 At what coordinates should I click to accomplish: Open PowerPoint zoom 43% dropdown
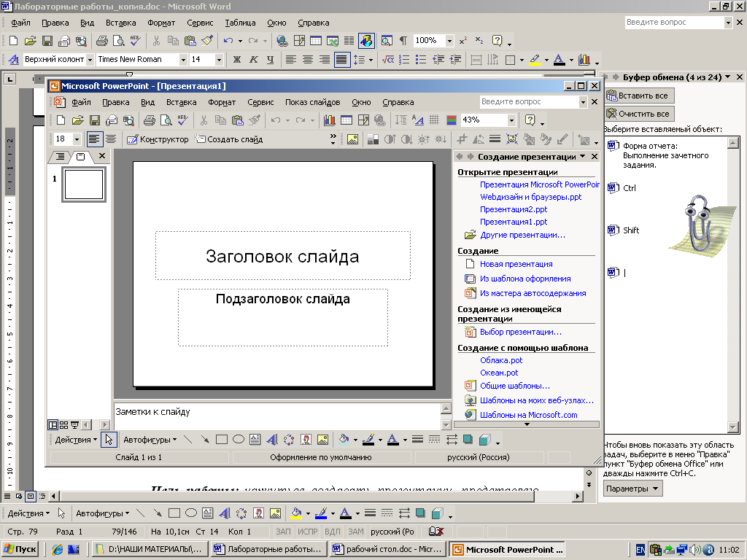[x=511, y=120]
